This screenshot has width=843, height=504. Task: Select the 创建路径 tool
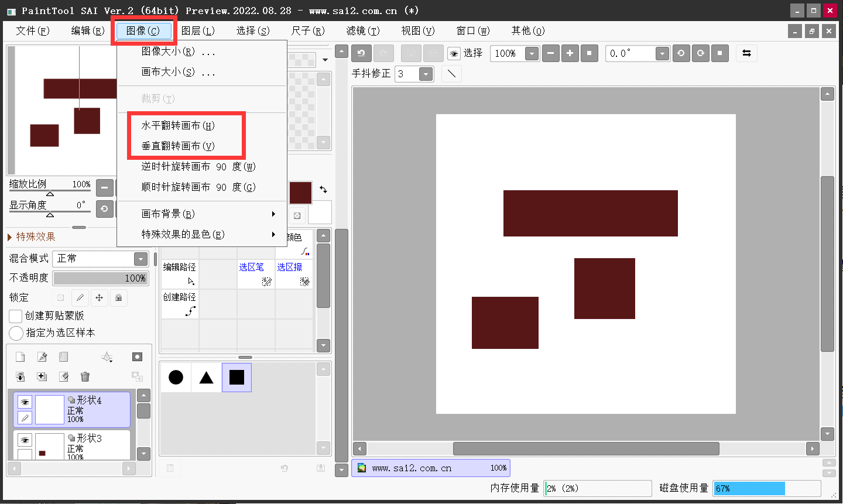click(180, 304)
